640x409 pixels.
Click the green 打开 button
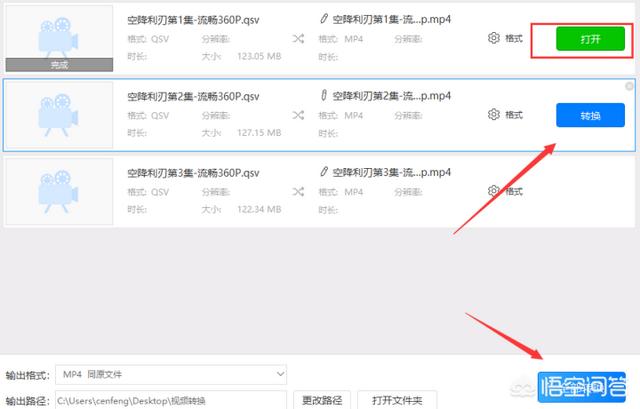[590, 39]
